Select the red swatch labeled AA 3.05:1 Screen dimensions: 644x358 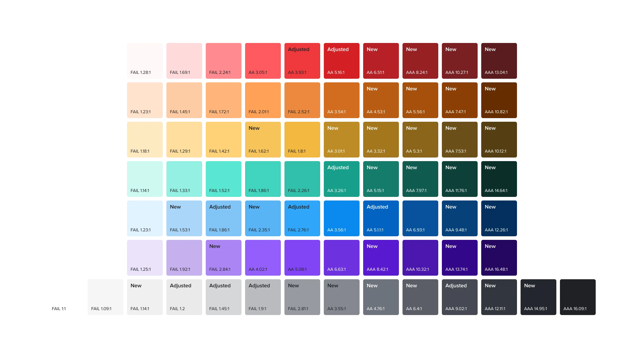[x=263, y=61]
